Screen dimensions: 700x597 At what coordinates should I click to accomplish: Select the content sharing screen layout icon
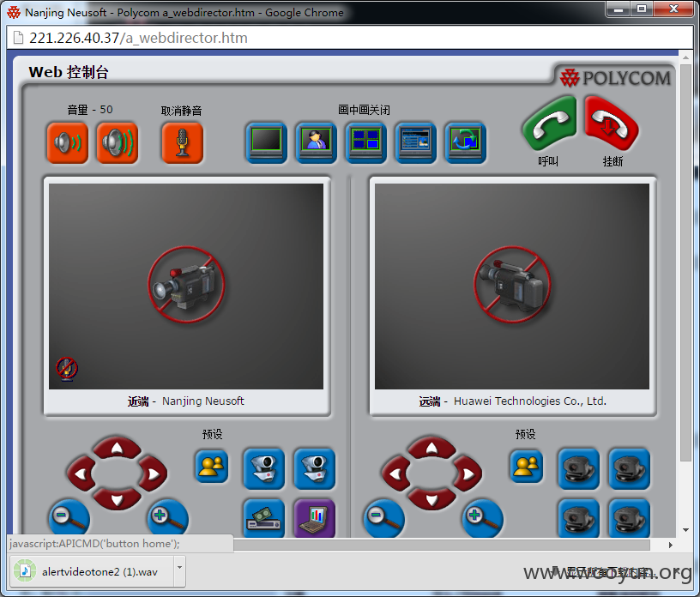(x=415, y=143)
